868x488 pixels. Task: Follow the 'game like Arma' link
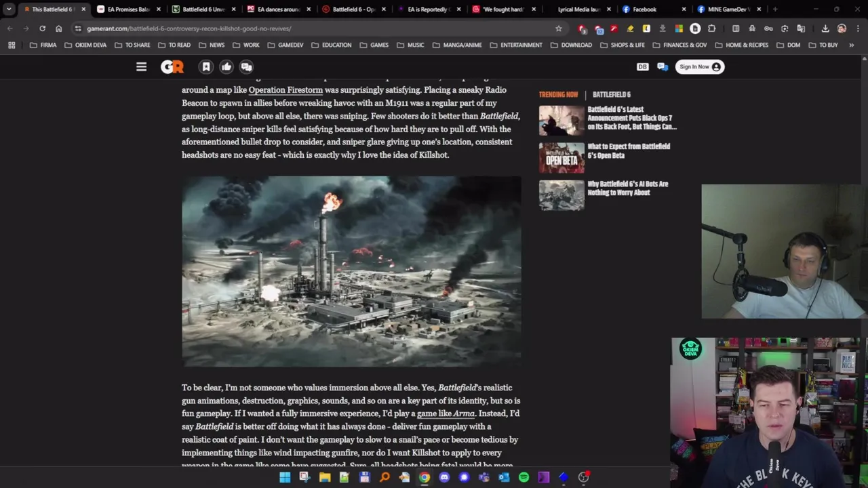coord(446,413)
